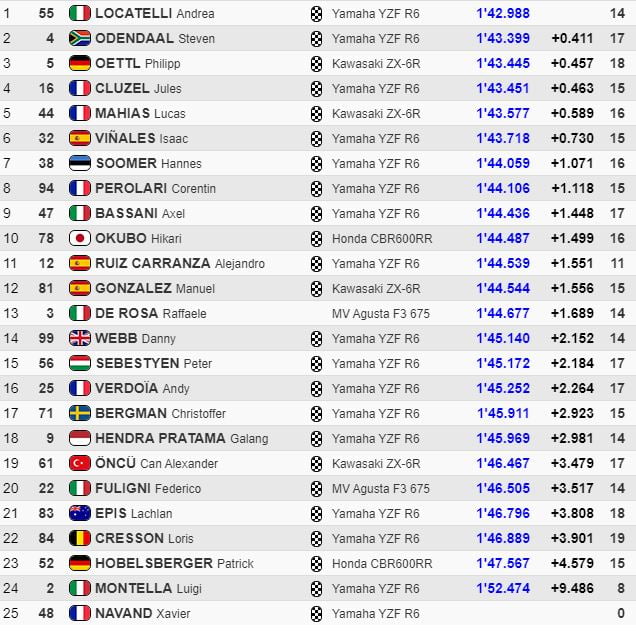Click the checkered flag icon in Navand's row

point(317,613)
